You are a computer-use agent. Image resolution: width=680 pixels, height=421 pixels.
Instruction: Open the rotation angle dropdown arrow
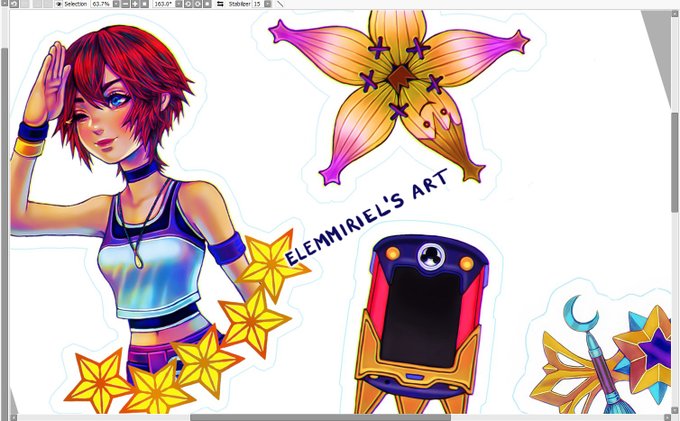pyautogui.click(x=178, y=4)
